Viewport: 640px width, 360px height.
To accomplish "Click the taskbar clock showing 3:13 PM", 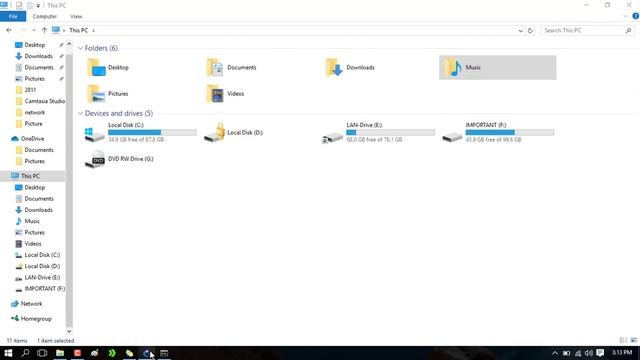I will click(x=622, y=353).
